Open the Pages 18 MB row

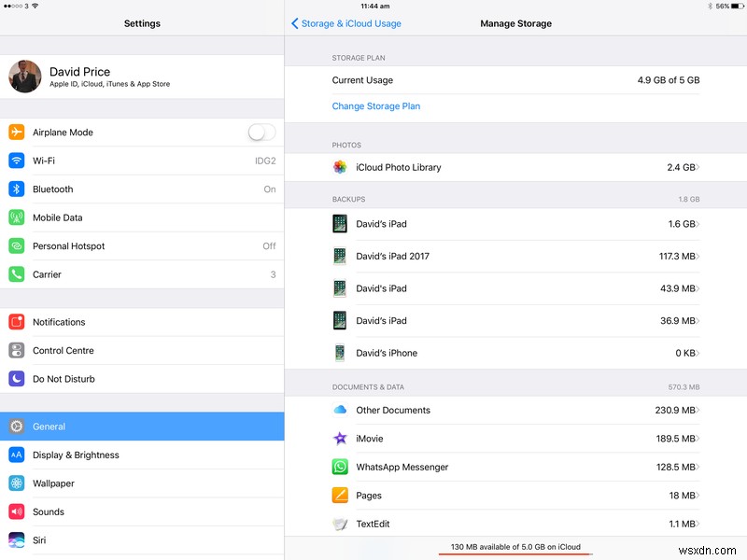tap(515, 496)
